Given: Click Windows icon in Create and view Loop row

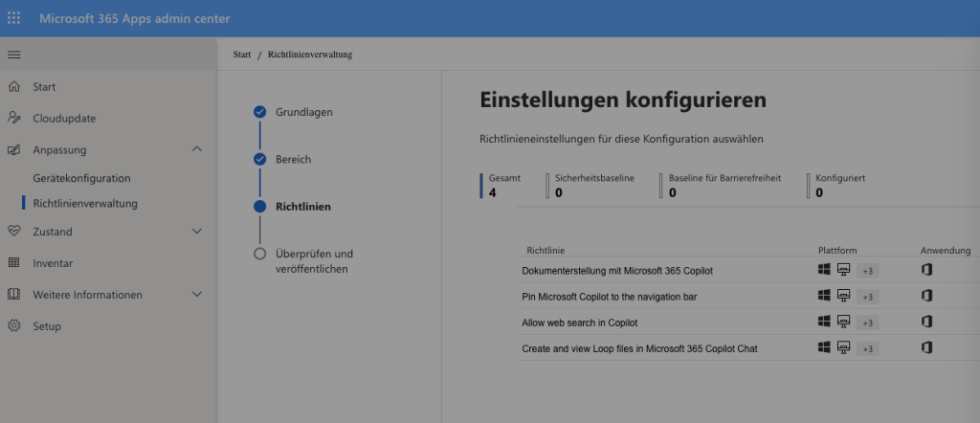Looking at the screenshot, I should [824, 346].
